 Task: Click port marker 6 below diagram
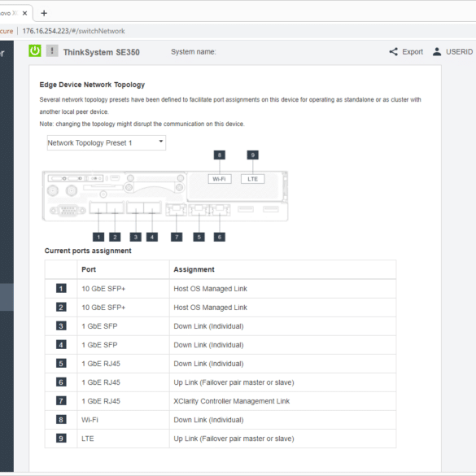[220, 237]
